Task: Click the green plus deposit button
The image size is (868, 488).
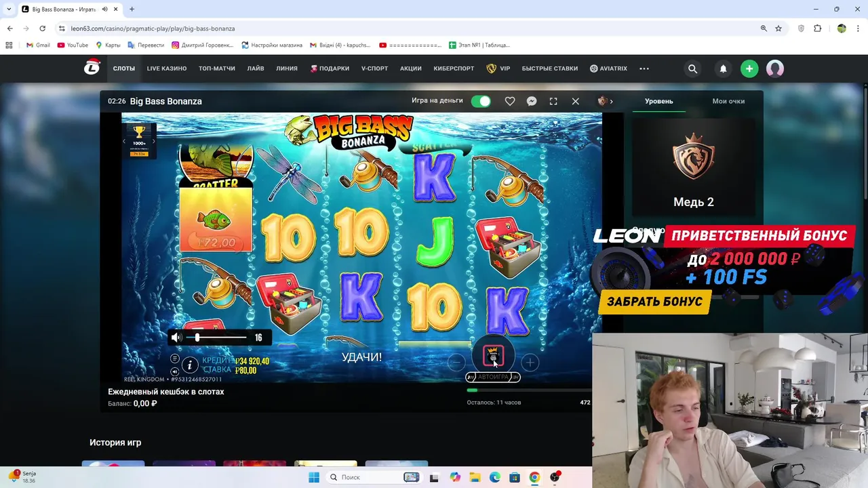Action: coord(749,68)
